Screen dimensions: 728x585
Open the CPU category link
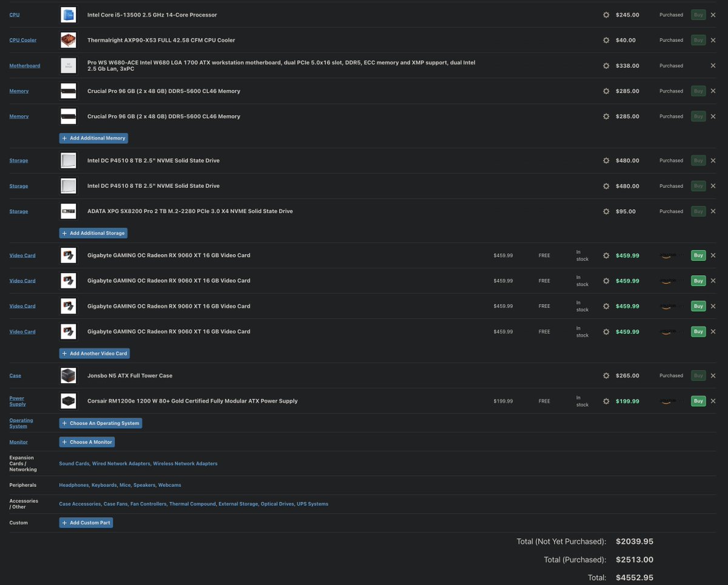pyautogui.click(x=15, y=15)
